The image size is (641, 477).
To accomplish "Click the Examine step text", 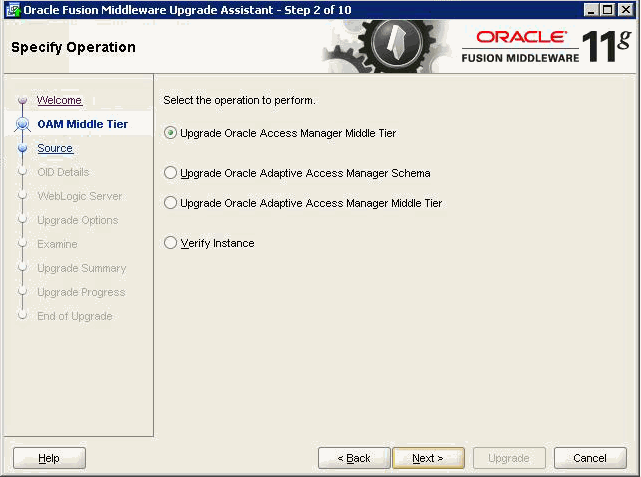I will coord(57,244).
